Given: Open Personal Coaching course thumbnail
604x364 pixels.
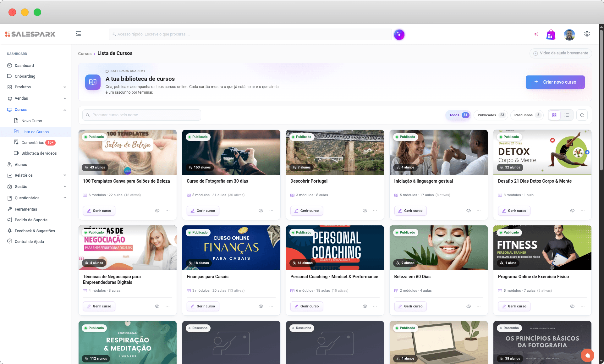Looking at the screenshot, I should click(x=335, y=248).
